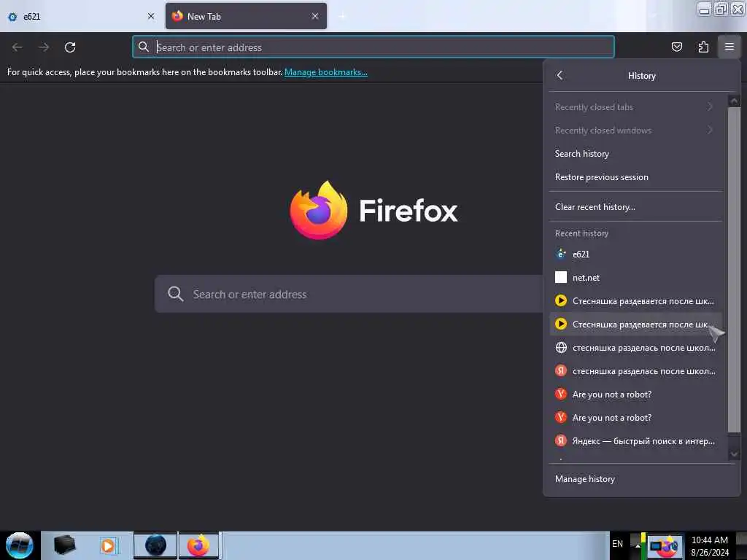Select Restore previous session
Viewport: 747px width, 560px height.
coord(635,177)
